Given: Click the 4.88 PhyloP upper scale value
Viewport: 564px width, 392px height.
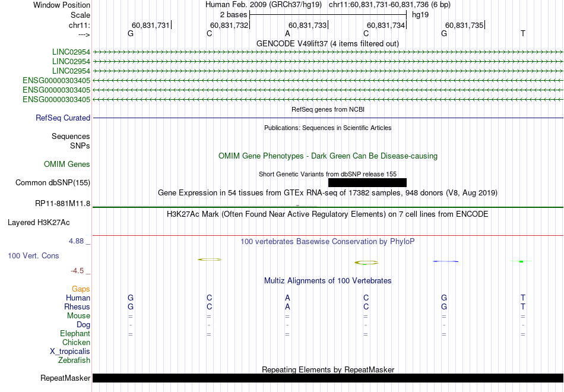Looking at the screenshot, I should coord(76,241).
